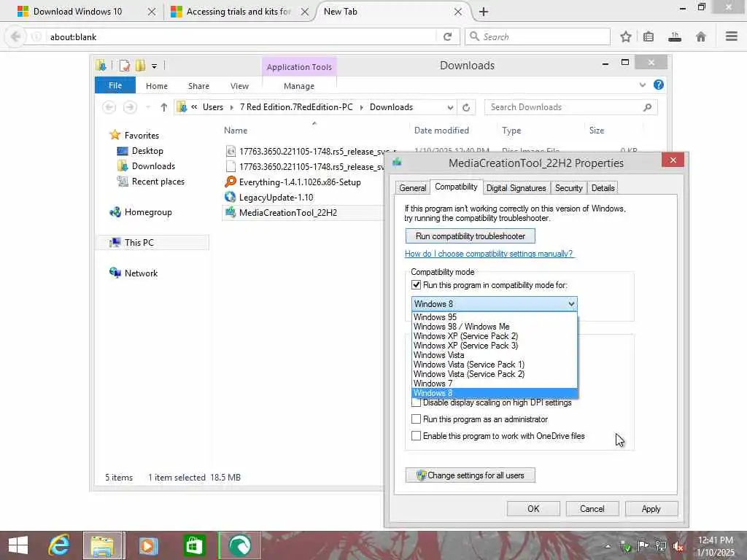The height and width of the screenshot is (560, 747).
Task: Click Firefox bookmark star icon
Action: (625, 36)
